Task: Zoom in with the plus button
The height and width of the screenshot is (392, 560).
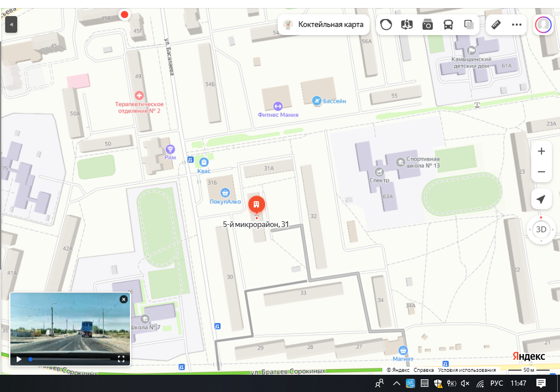Action: [x=541, y=152]
